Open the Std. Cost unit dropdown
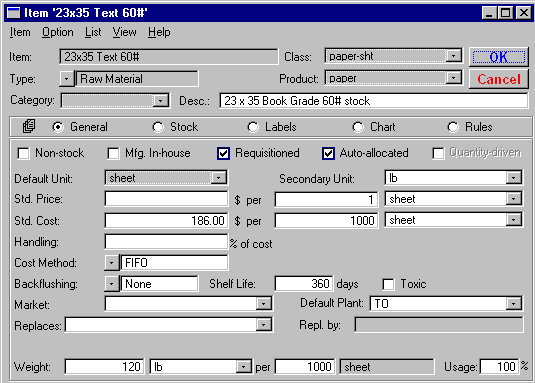Viewport: 535px width, 383px height. pos(514,220)
